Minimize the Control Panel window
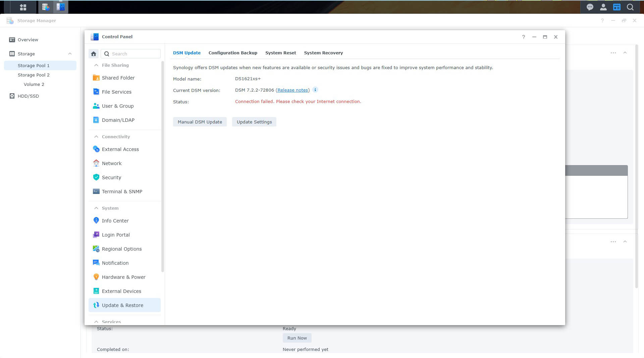Screen dimensions: 644x358 click(x=534, y=37)
